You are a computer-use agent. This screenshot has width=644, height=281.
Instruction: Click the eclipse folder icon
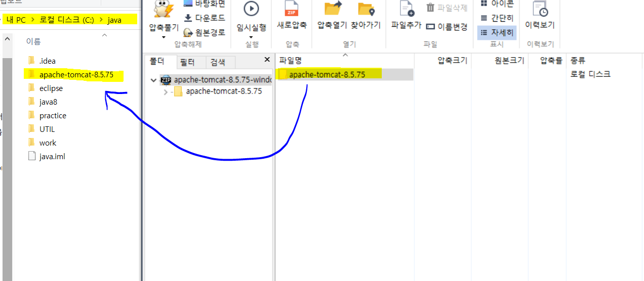[x=31, y=88]
